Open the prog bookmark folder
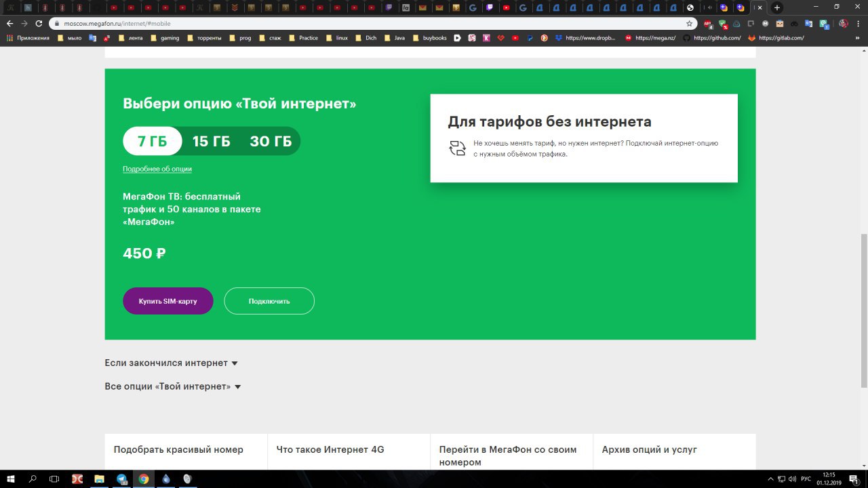The height and width of the screenshot is (488, 868). 240,38
